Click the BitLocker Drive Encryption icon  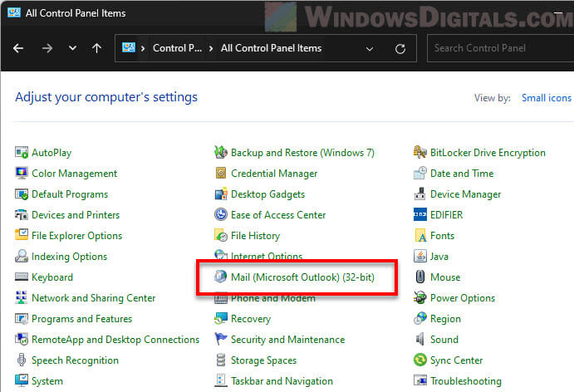419,152
